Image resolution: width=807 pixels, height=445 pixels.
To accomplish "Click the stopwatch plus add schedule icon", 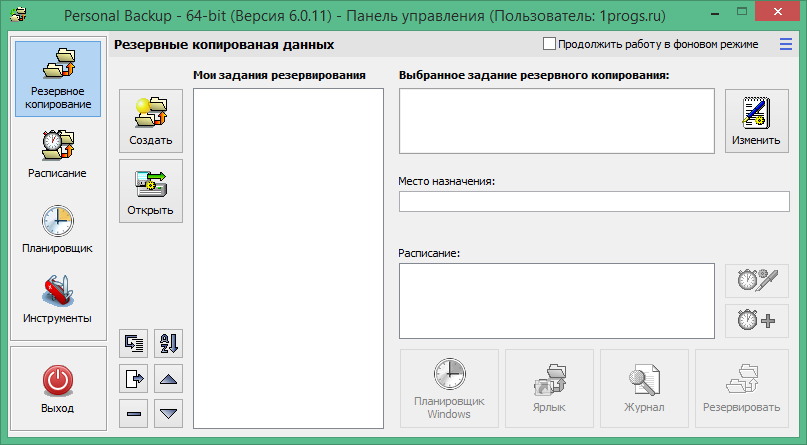I will [756, 321].
